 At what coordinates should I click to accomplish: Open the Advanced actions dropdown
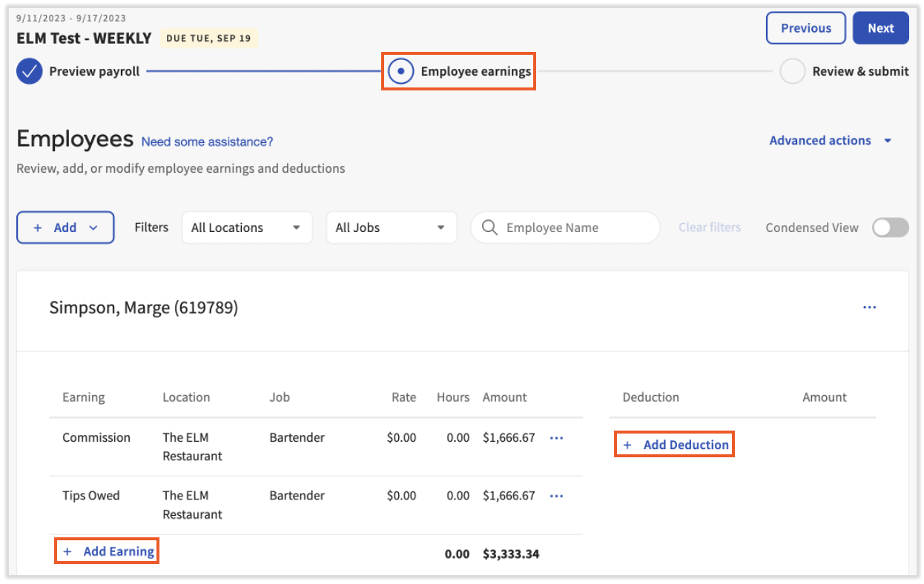[x=831, y=140]
